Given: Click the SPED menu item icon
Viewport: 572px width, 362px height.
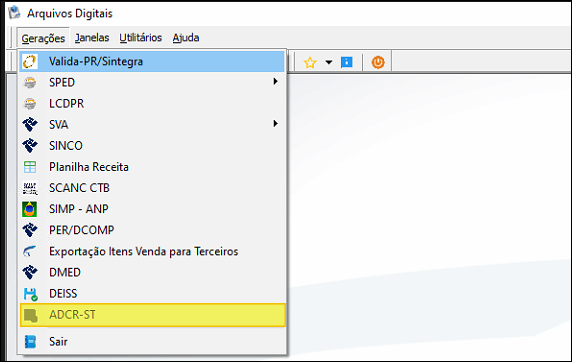Looking at the screenshot, I should pyautogui.click(x=30, y=82).
